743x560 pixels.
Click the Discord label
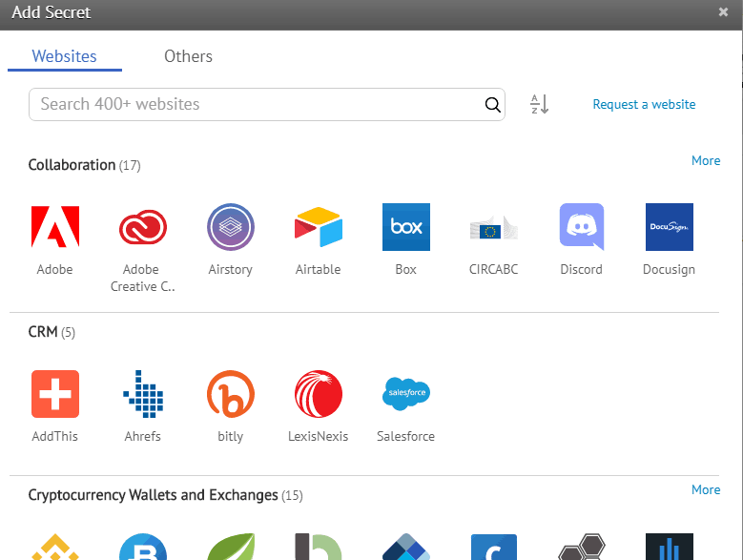pyautogui.click(x=582, y=270)
